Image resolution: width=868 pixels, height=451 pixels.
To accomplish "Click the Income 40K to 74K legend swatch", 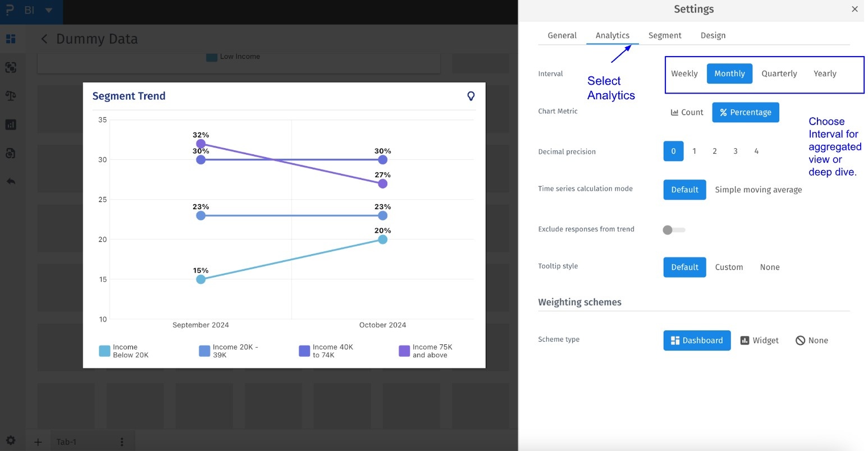I will [x=304, y=351].
